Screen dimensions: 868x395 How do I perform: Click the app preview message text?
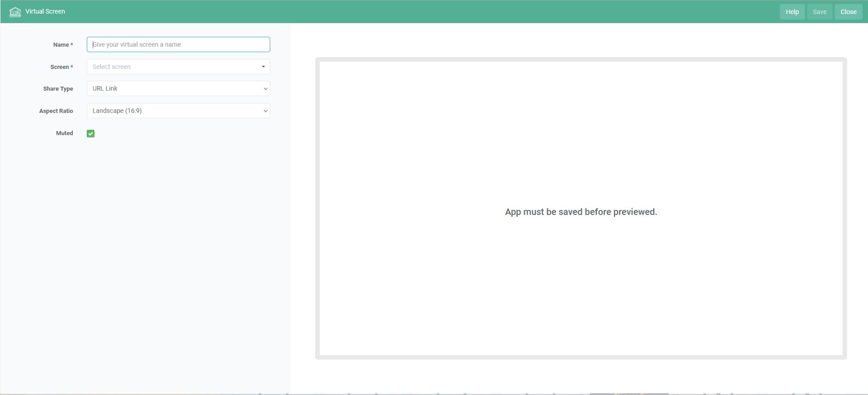(580, 212)
